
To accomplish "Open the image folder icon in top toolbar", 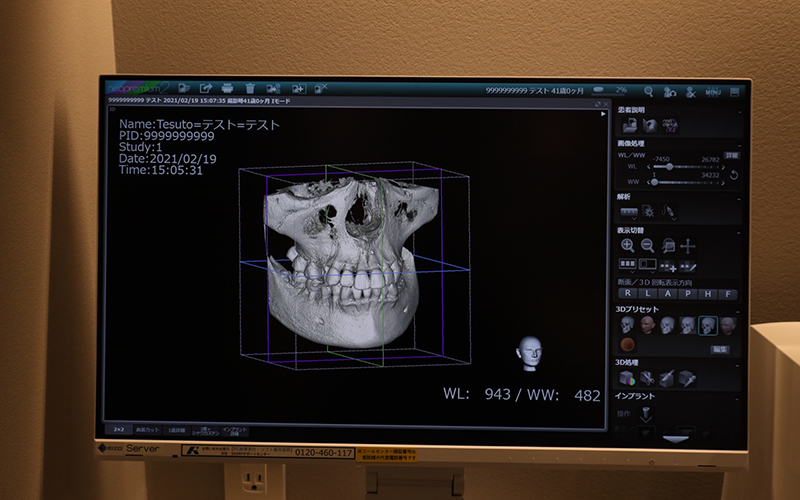I will 184,88.
